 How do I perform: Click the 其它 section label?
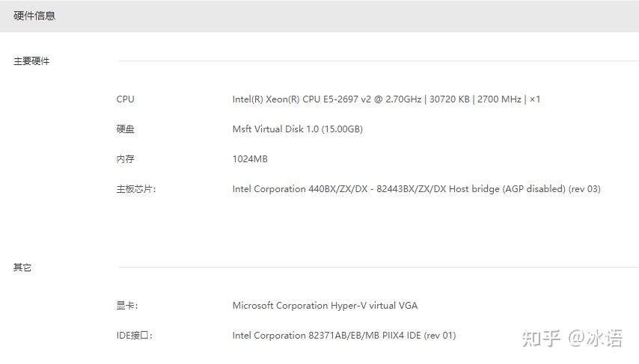(x=22, y=268)
